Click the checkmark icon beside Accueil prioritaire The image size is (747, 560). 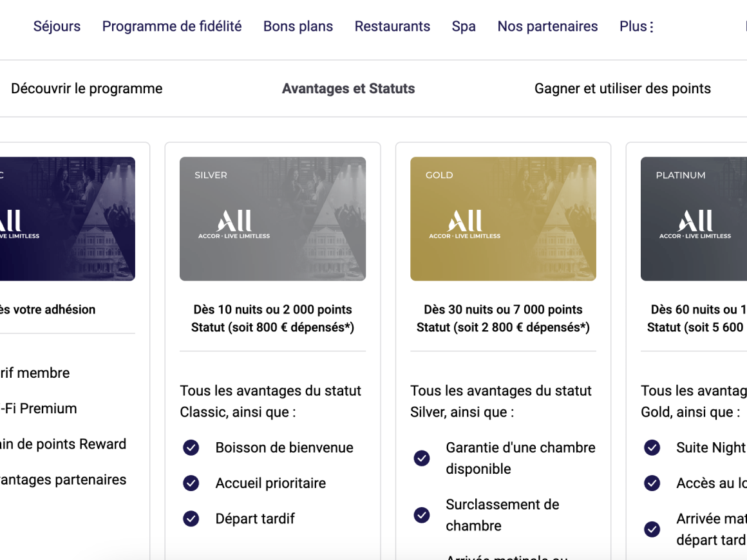[191, 483]
